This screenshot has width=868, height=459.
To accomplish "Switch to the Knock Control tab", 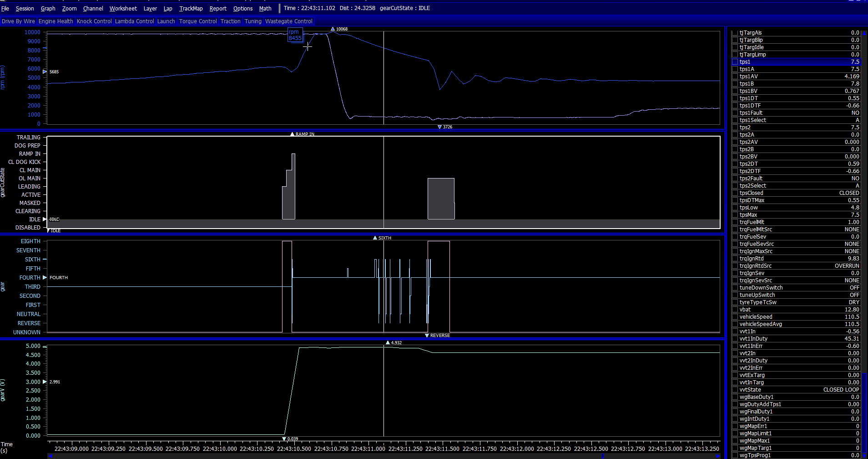I will pos(94,21).
